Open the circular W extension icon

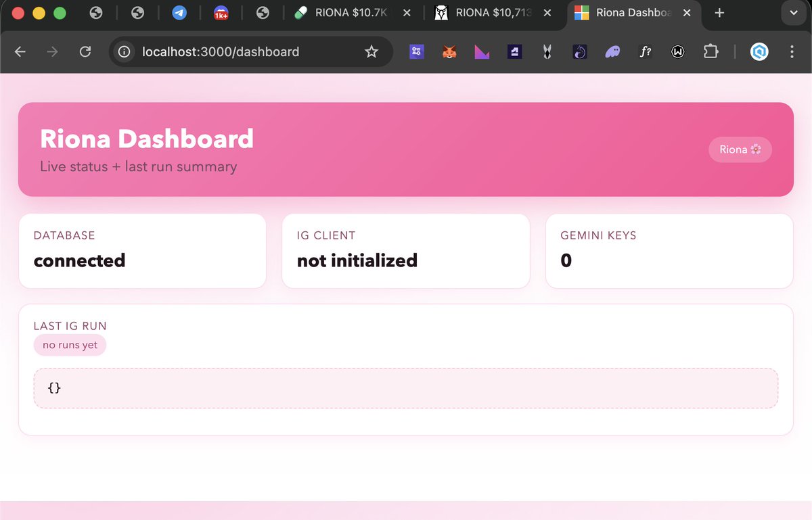[677, 51]
